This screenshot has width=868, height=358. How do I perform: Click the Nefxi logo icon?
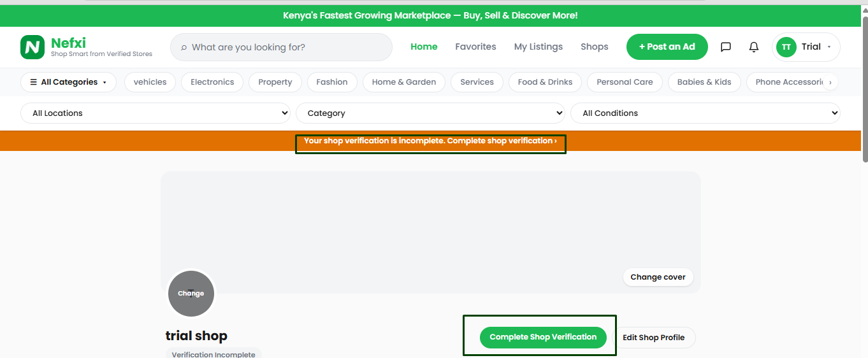(33, 47)
